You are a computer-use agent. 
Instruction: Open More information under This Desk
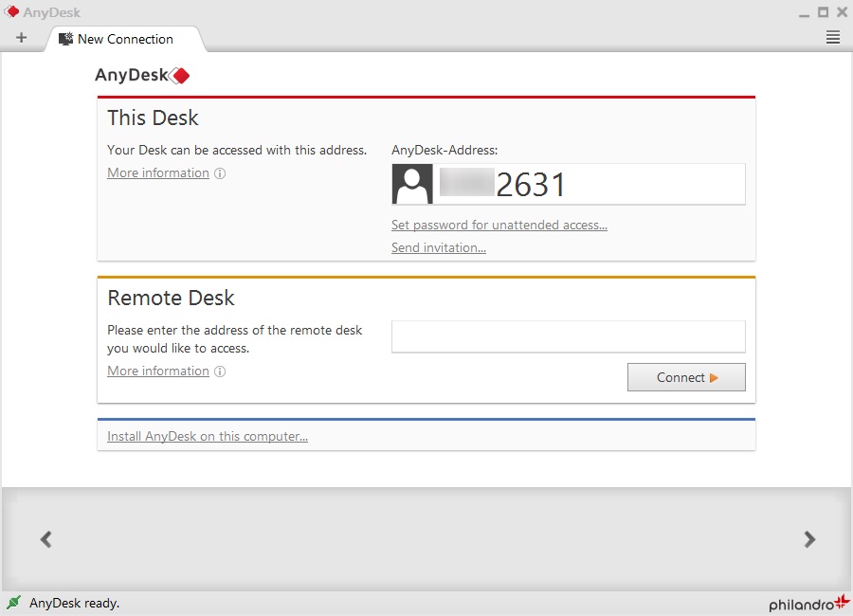point(158,173)
